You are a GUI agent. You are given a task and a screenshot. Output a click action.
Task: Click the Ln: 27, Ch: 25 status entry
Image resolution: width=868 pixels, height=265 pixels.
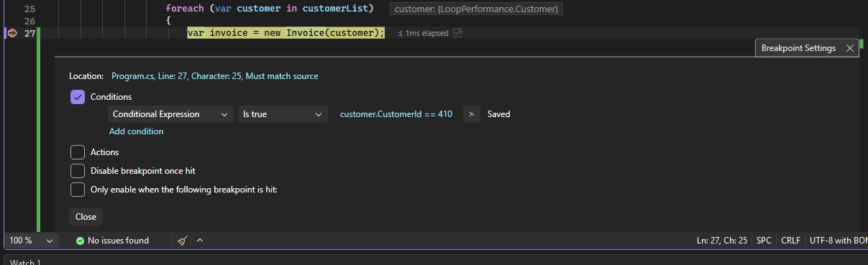[721, 241]
